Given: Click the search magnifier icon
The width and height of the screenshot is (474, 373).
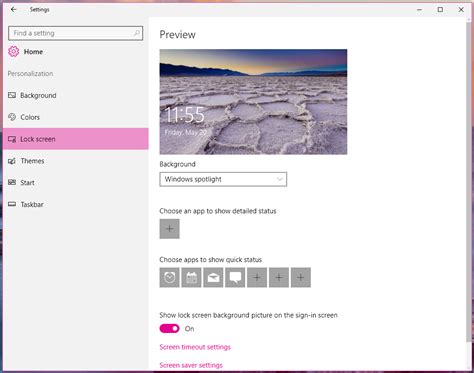Looking at the screenshot, I should pos(136,33).
